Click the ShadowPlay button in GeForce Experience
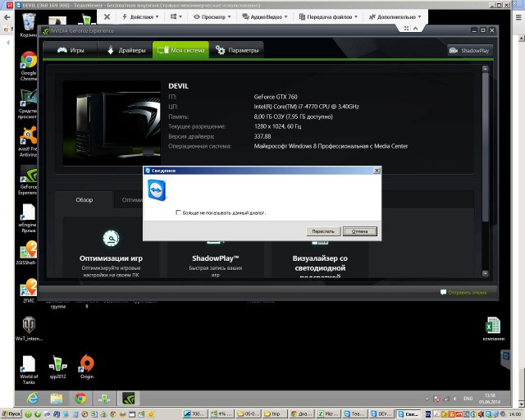This screenshot has width=525, height=420. 470,51
